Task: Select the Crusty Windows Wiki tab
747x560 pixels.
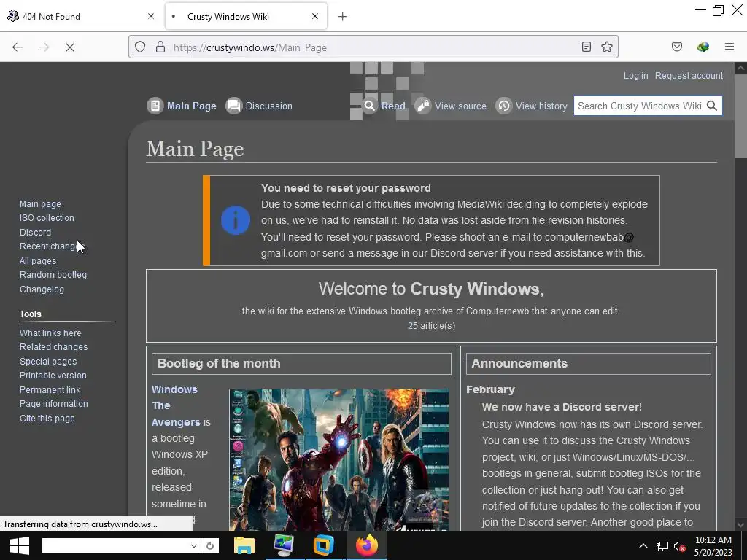Action: click(x=246, y=16)
